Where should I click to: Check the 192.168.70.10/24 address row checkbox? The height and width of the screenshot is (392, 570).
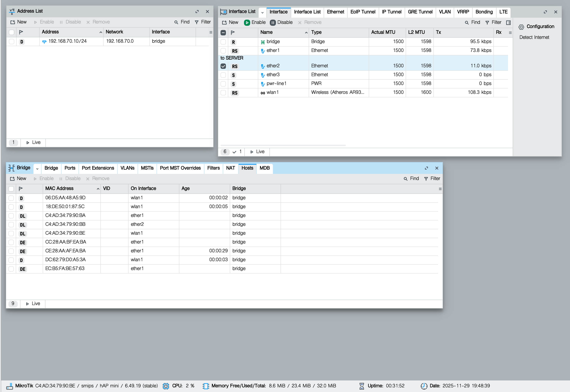coord(11,41)
